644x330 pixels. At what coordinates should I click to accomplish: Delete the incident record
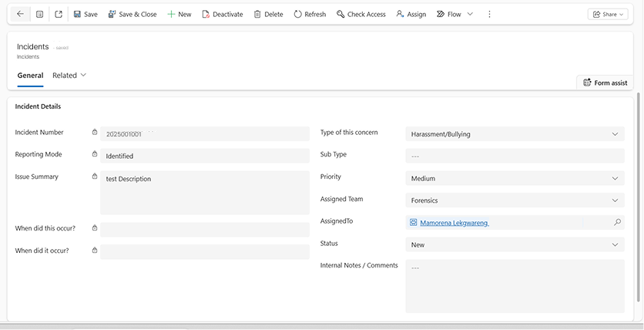pyautogui.click(x=268, y=14)
